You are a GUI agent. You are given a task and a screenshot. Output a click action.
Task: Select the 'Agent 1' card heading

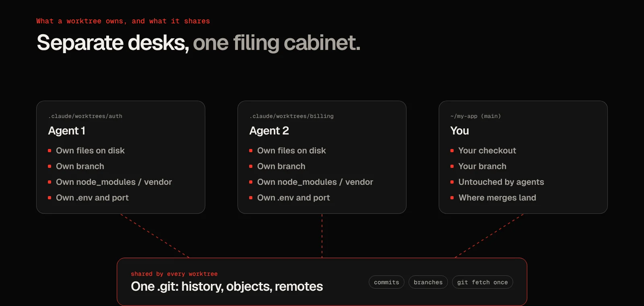pos(67,131)
